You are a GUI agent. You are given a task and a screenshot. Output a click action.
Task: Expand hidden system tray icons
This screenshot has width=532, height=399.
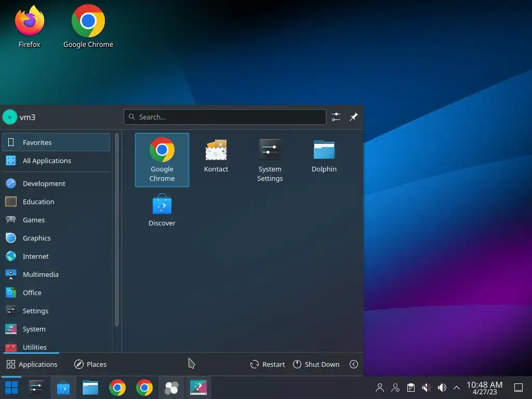457,388
